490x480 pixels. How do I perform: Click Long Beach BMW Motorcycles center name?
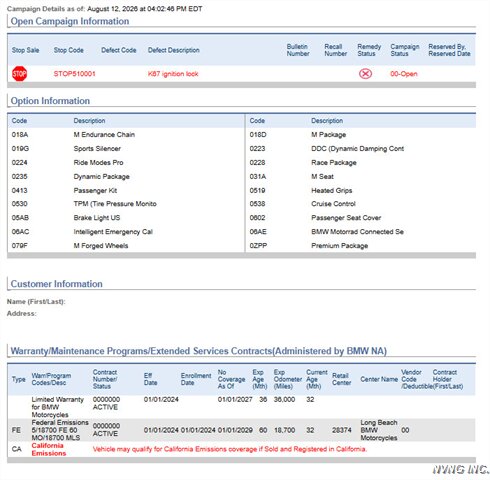379,430
